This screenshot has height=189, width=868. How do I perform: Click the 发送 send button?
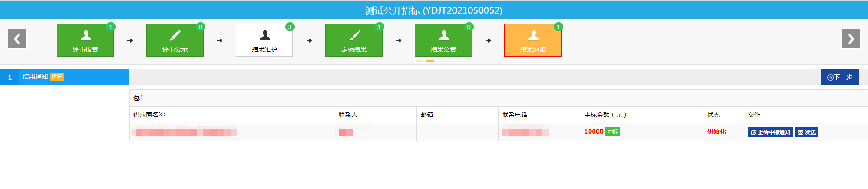[x=807, y=132]
